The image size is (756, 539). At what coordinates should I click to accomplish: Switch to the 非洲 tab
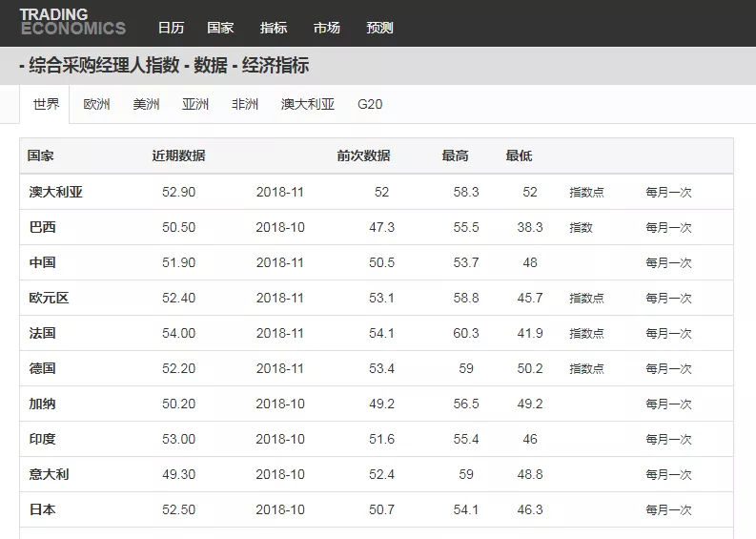click(x=245, y=104)
